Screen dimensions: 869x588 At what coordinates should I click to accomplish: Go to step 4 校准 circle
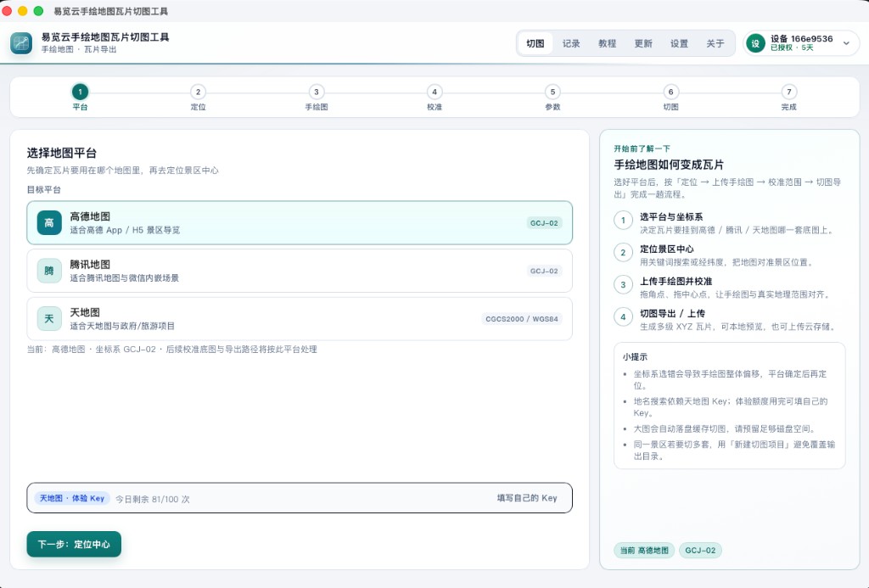(434, 92)
